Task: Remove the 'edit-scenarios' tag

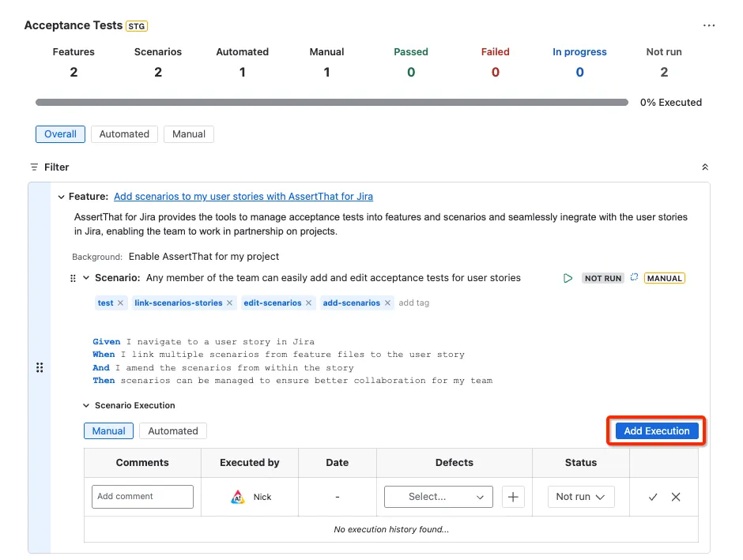Action: coord(308,303)
